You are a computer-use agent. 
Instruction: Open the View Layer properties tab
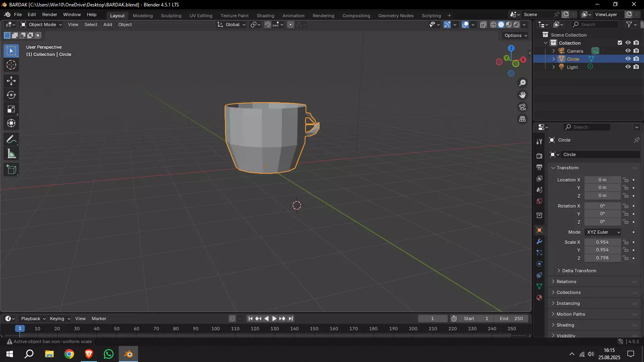point(539,178)
